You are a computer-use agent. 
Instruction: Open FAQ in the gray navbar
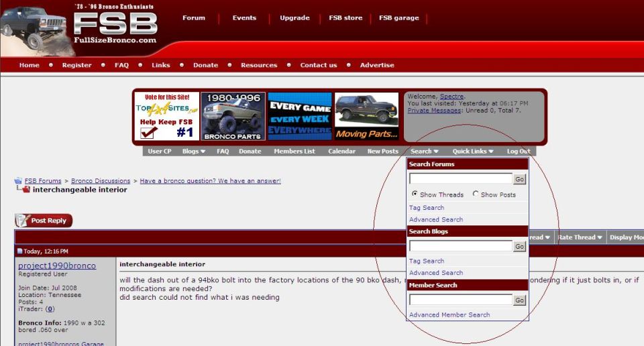click(223, 151)
